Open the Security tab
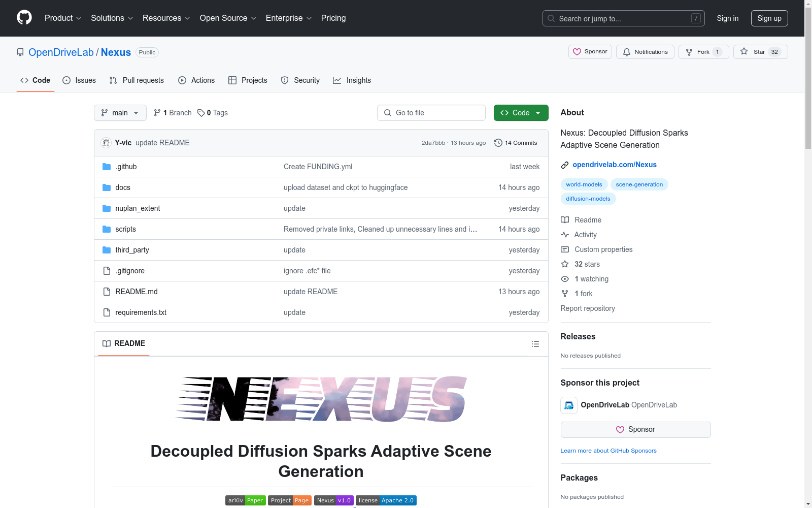This screenshot has height=508, width=812. click(x=300, y=80)
